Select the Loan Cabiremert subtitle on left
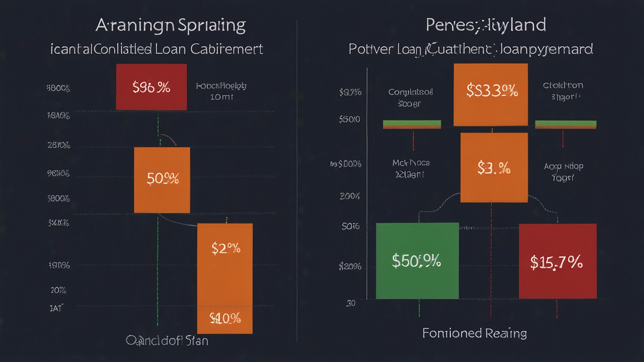644x362 pixels. [157, 49]
